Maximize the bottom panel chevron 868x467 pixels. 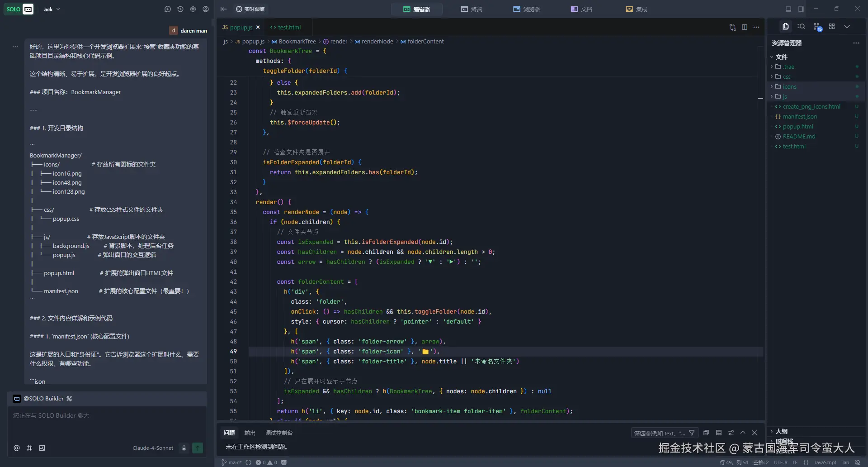click(743, 433)
